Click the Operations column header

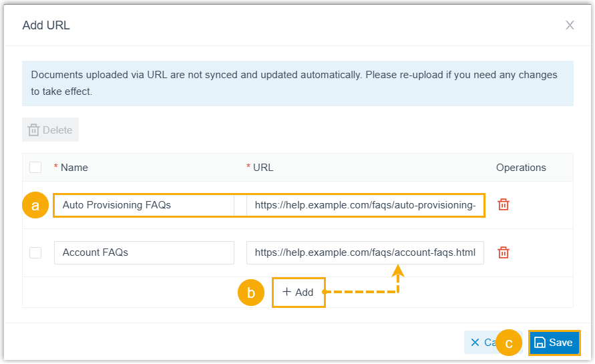click(521, 168)
